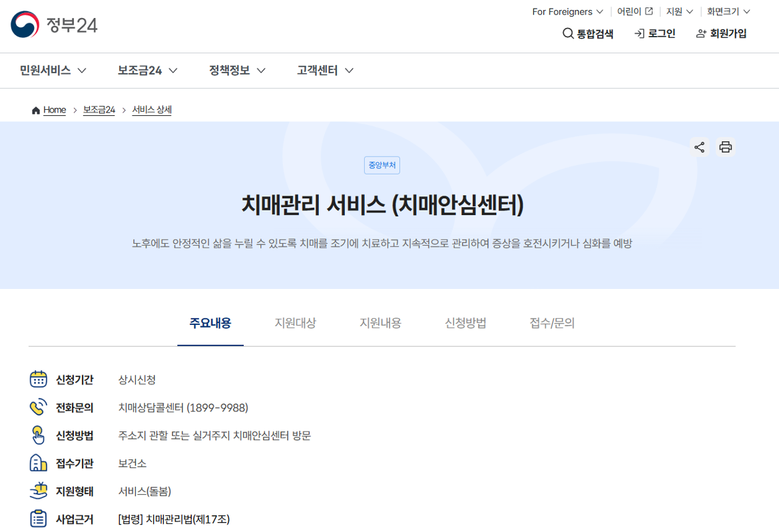Screen dimensions: 779x532
Task: Switch to the 신청방법 tab
Action: click(x=465, y=324)
